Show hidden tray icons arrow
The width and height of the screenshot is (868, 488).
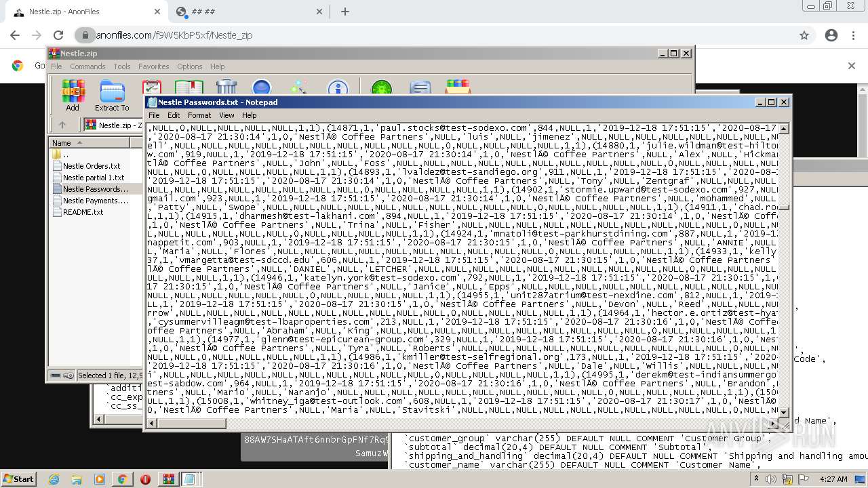pyautogui.click(x=756, y=479)
